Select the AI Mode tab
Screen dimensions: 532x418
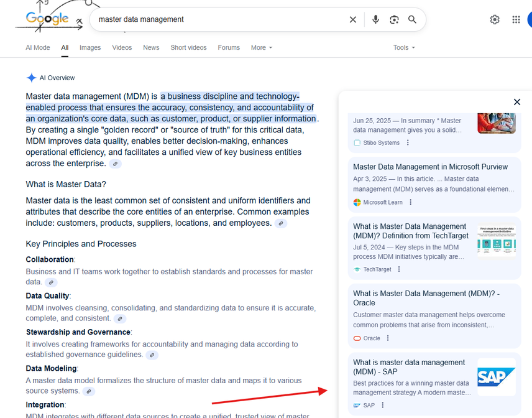37,47
